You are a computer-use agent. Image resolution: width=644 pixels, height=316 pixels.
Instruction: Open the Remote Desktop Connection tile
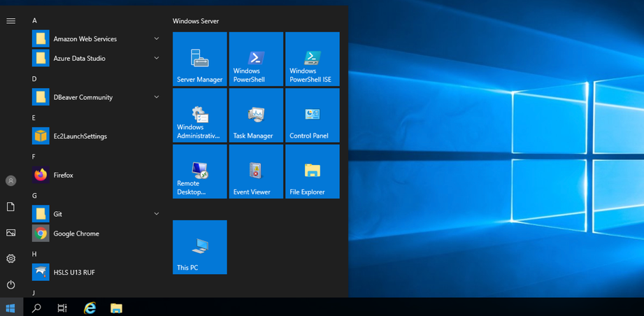click(199, 171)
